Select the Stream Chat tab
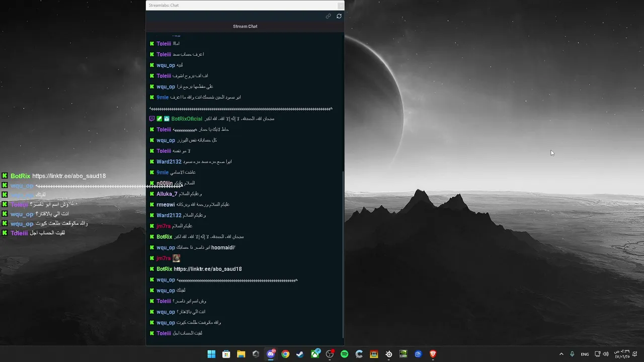Screen dimensions: 644x362 point(245,26)
